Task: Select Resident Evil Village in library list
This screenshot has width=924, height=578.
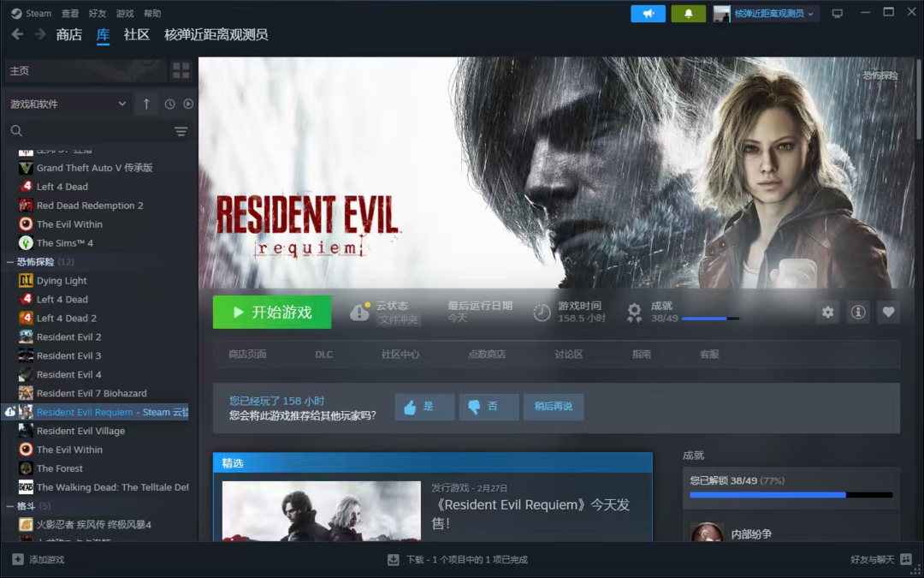Action: (80, 431)
